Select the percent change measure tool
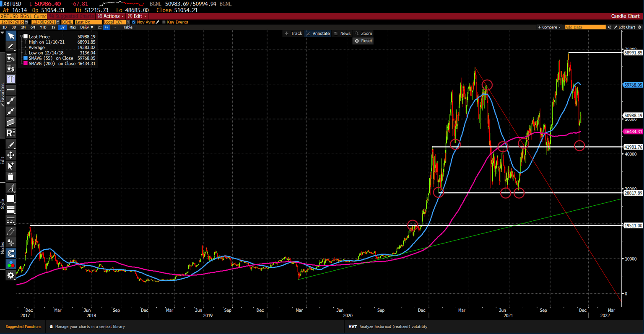 point(11,58)
